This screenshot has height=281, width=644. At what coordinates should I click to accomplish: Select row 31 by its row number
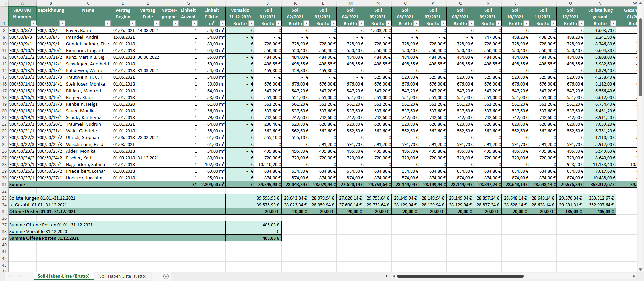(4, 184)
